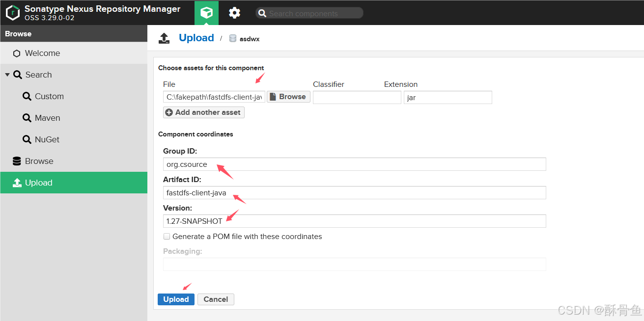
Task: Click the Generate a POM file label
Action: pos(247,237)
